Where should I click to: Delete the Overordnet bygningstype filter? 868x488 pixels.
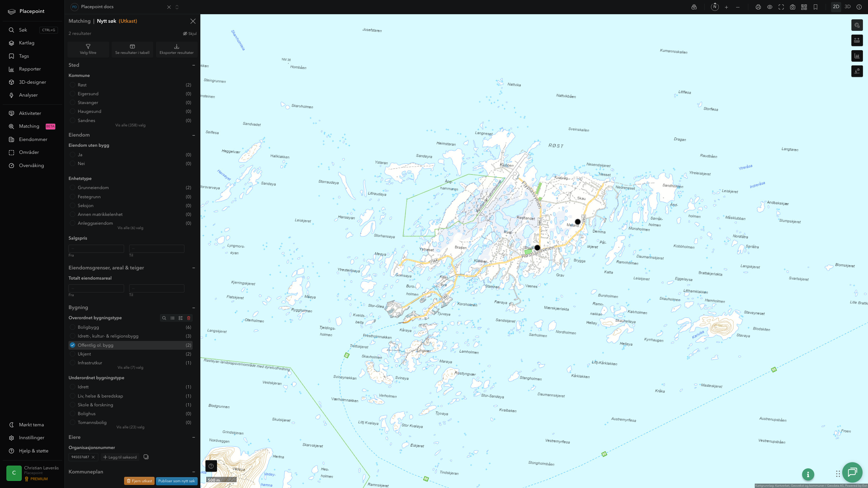(189, 318)
